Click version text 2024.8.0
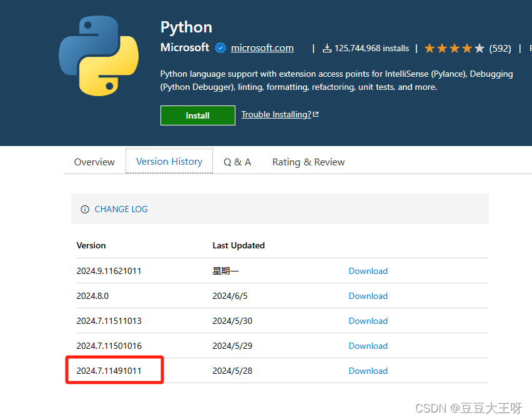This screenshot has height=420, width=532. click(x=92, y=296)
